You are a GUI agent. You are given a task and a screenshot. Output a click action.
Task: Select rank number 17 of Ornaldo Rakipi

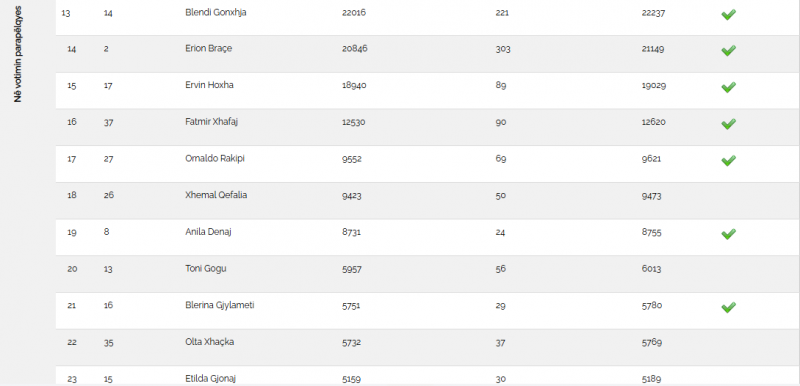point(71,159)
